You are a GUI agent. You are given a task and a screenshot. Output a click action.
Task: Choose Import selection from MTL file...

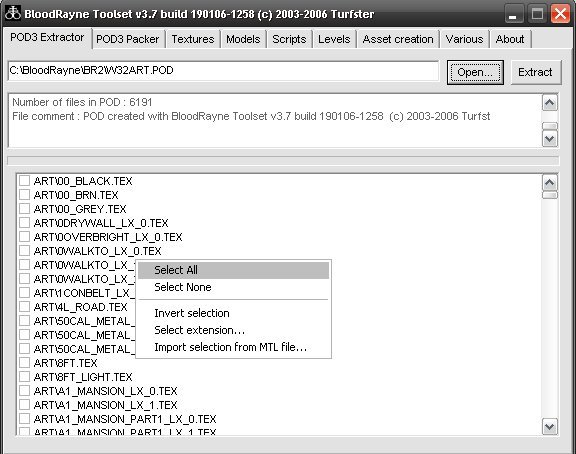coord(234,347)
